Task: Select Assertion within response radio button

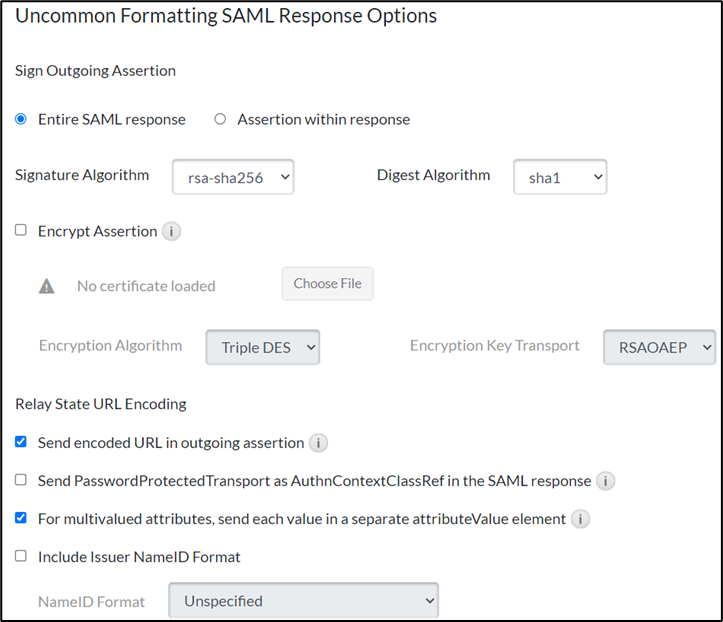Action: pyautogui.click(x=220, y=119)
